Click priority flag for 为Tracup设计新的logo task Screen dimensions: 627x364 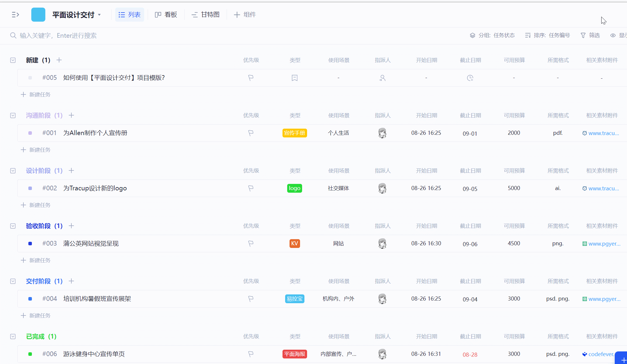(251, 188)
